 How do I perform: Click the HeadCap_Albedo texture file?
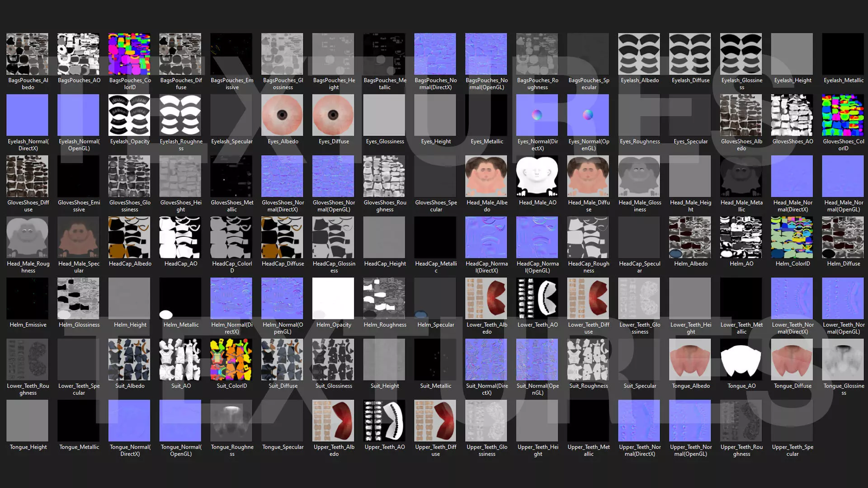pos(129,237)
